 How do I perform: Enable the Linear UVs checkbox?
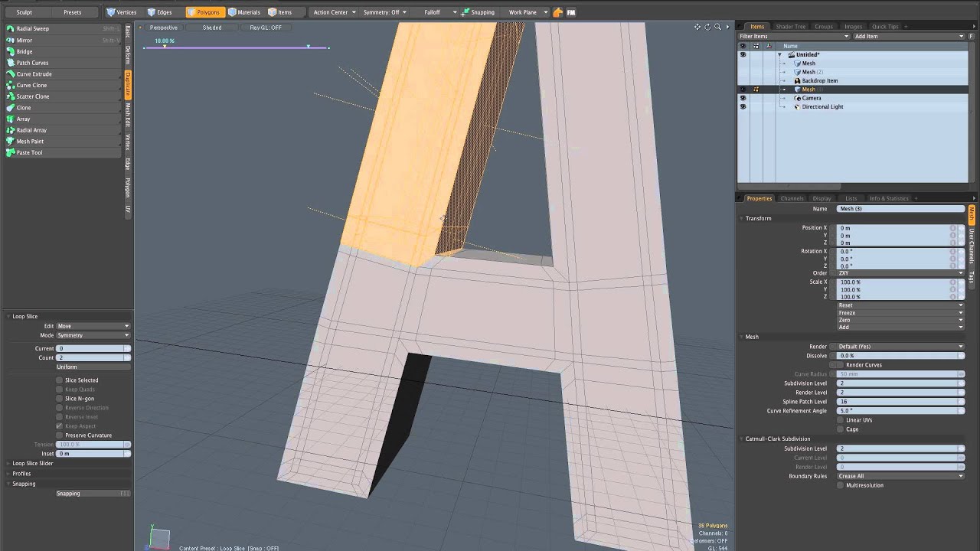pos(841,420)
